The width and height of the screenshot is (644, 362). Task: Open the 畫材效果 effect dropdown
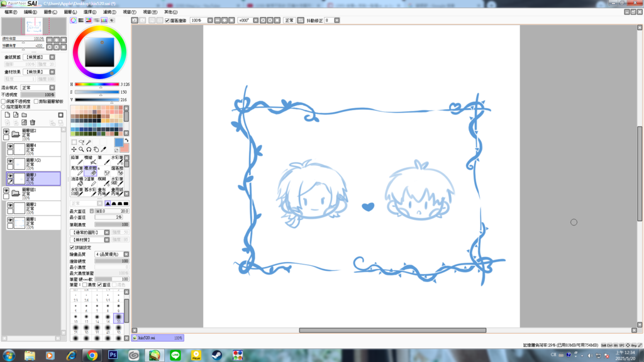52,72
